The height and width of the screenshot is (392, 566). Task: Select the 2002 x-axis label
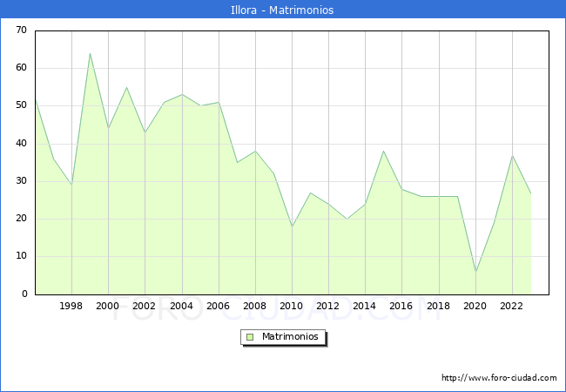tap(144, 306)
